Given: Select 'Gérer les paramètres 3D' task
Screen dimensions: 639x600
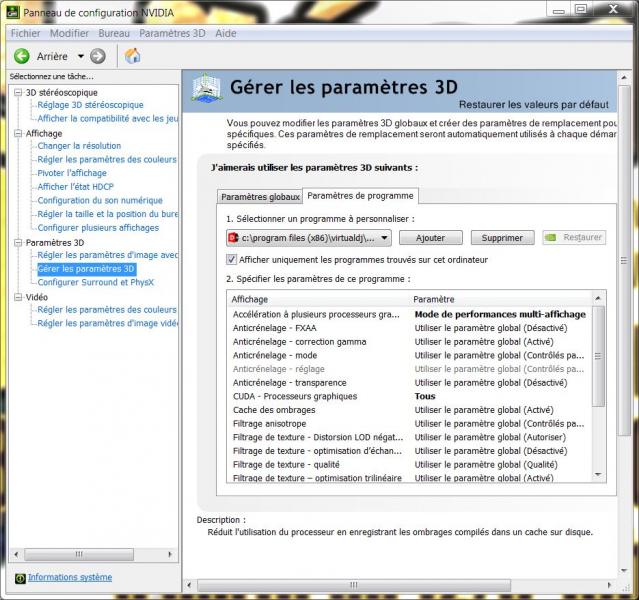Looking at the screenshot, I should [x=86, y=269].
